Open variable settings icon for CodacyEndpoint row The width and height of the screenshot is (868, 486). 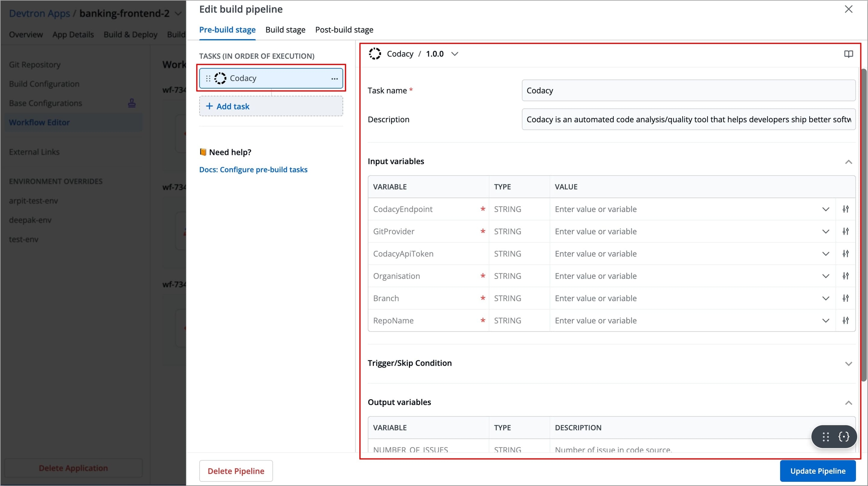tap(846, 209)
